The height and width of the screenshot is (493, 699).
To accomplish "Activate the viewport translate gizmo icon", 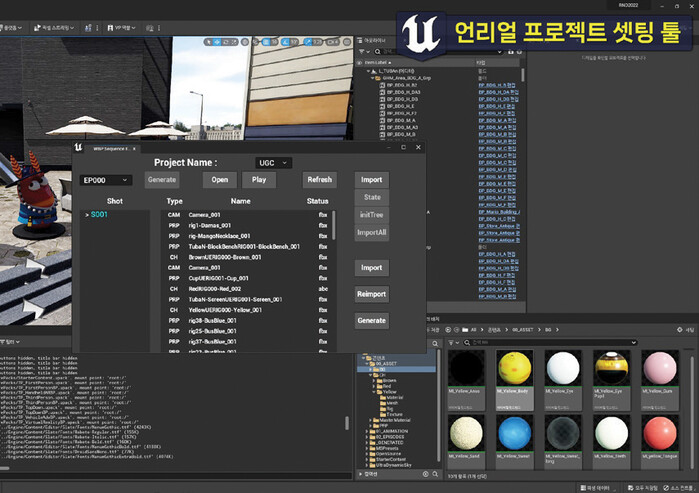I will 217,42.
